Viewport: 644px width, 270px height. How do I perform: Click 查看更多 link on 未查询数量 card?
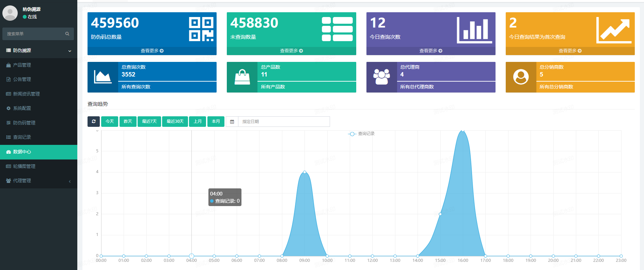[x=291, y=51]
